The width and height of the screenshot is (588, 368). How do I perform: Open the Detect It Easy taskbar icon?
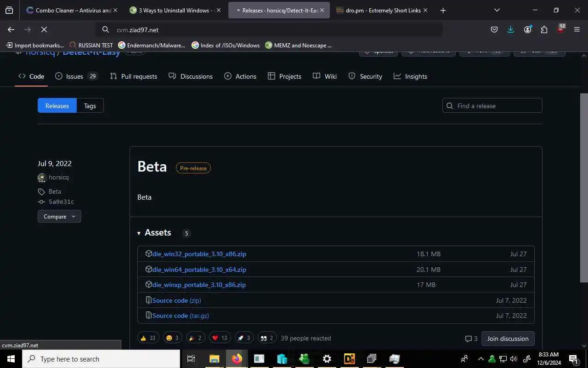click(x=350, y=359)
